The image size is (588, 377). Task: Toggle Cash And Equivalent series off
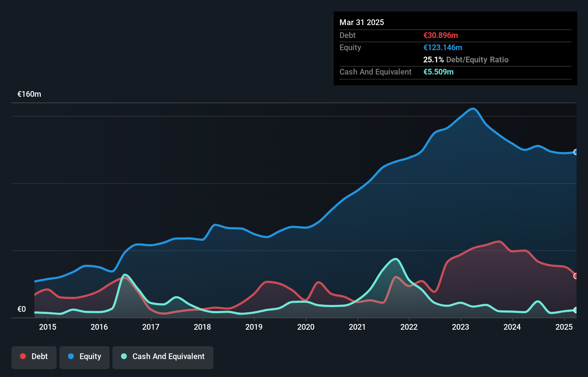point(163,357)
